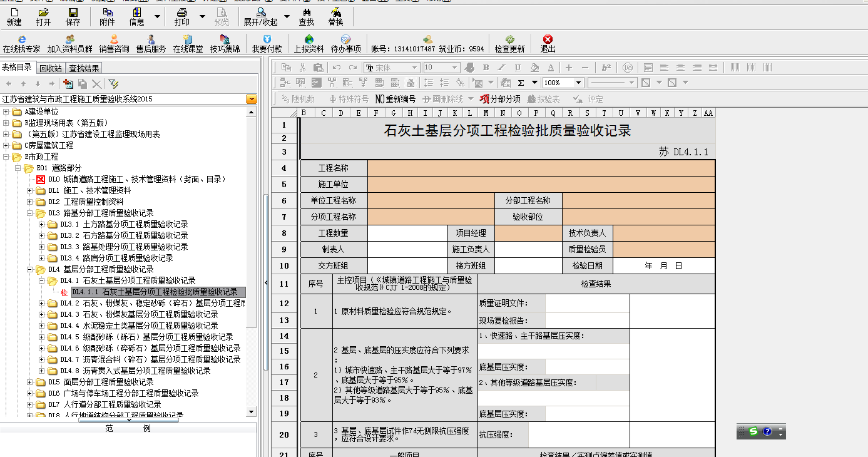Toggle bold text formatting
Viewport: 868px width, 457px height.
486,68
